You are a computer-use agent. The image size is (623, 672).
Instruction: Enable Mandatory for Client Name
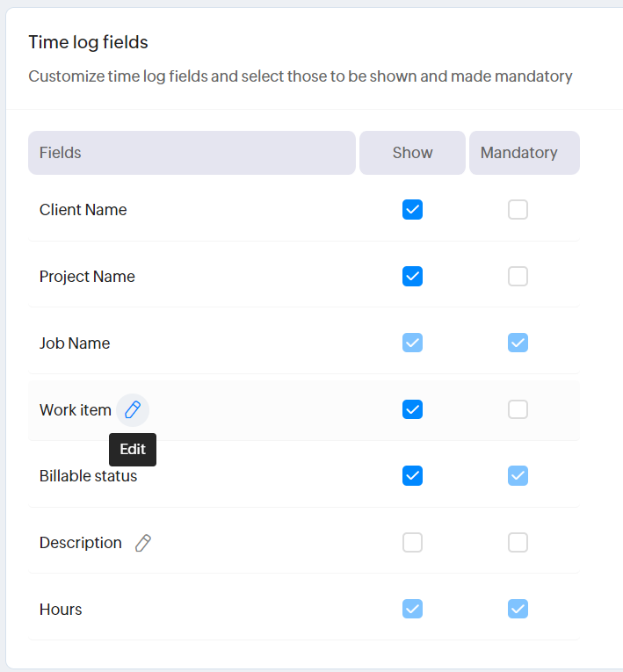tap(518, 210)
